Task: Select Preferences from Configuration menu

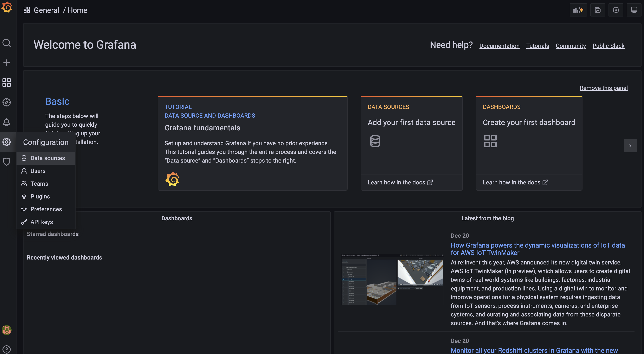Action: (46, 209)
